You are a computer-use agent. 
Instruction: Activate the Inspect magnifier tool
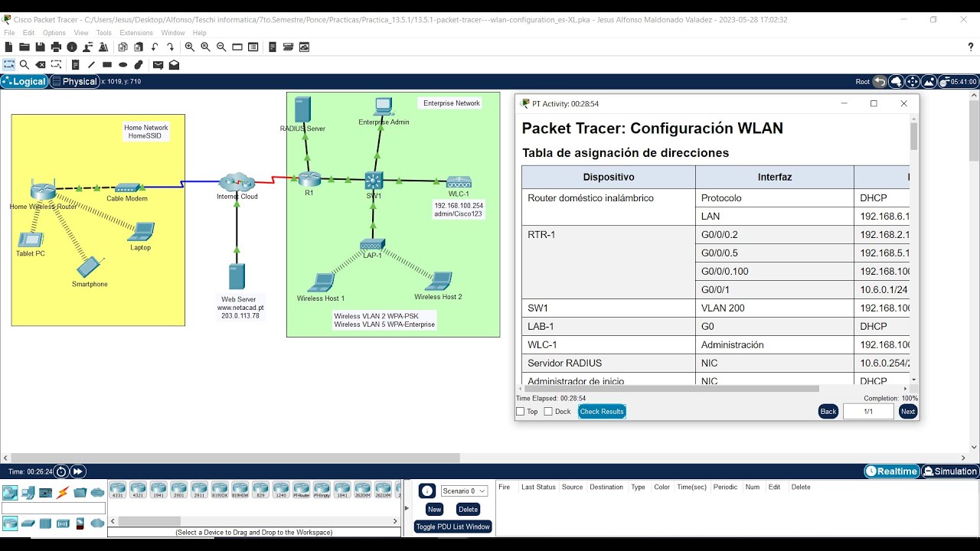(x=24, y=65)
